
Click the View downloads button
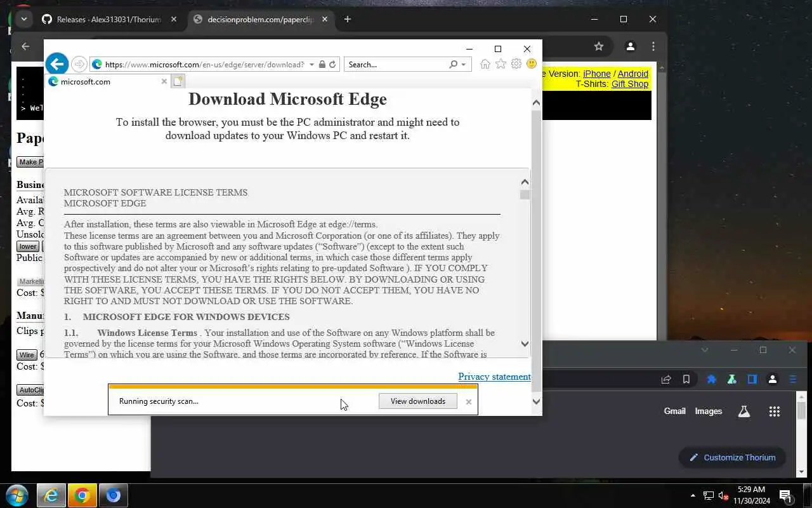coord(417,401)
